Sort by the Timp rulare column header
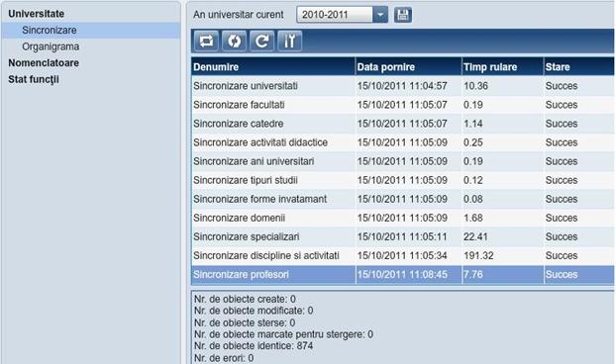This screenshot has height=364, width=616. (503, 66)
